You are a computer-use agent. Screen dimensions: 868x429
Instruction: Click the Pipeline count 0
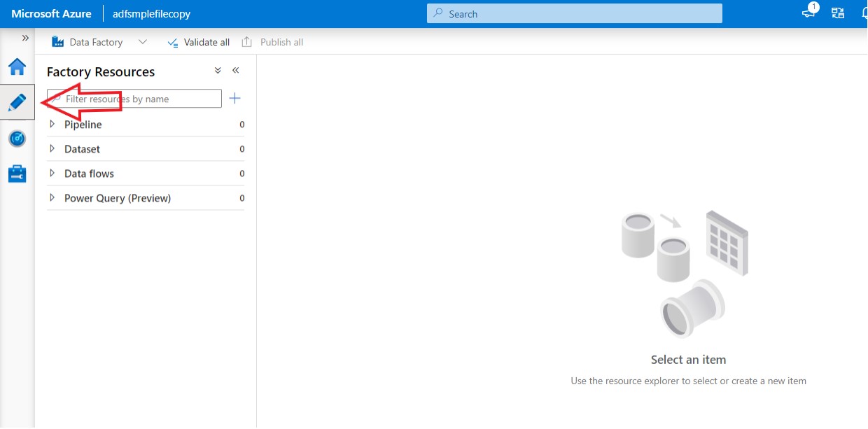[242, 125]
